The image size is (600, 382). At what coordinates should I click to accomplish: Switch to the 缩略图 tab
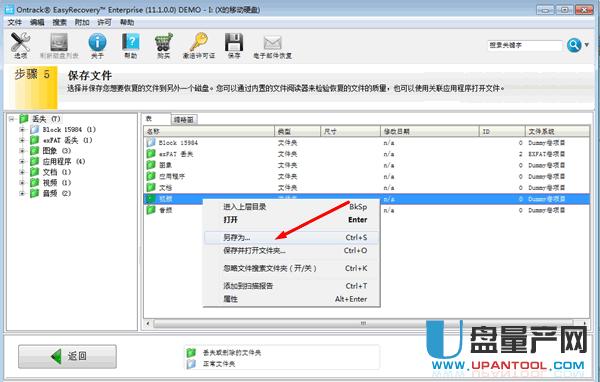184,120
